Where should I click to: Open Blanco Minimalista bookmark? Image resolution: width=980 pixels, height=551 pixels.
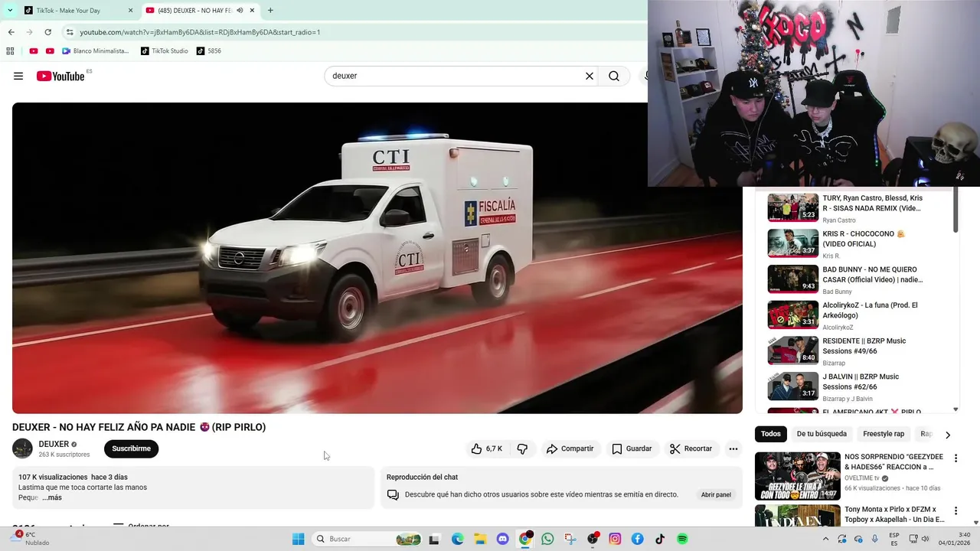tap(95, 51)
